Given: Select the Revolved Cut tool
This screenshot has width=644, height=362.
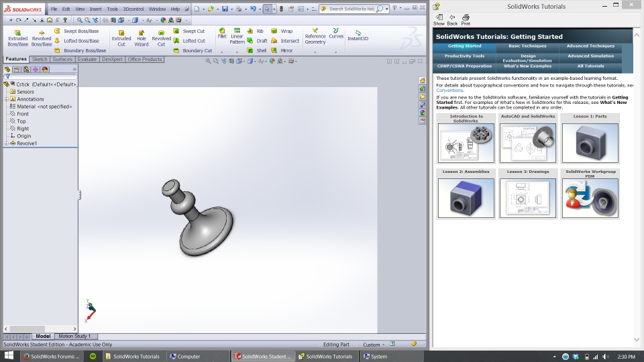Looking at the screenshot, I should 161,38.
